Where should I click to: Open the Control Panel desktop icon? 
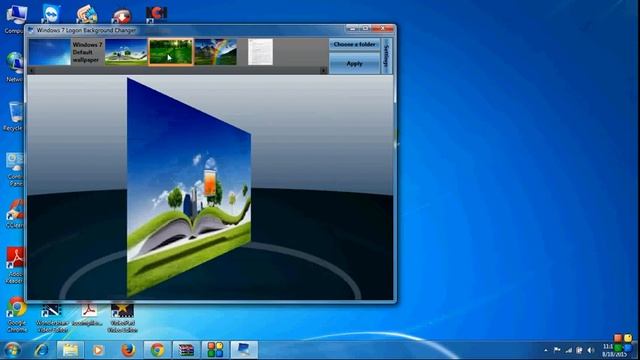(16, 169)
